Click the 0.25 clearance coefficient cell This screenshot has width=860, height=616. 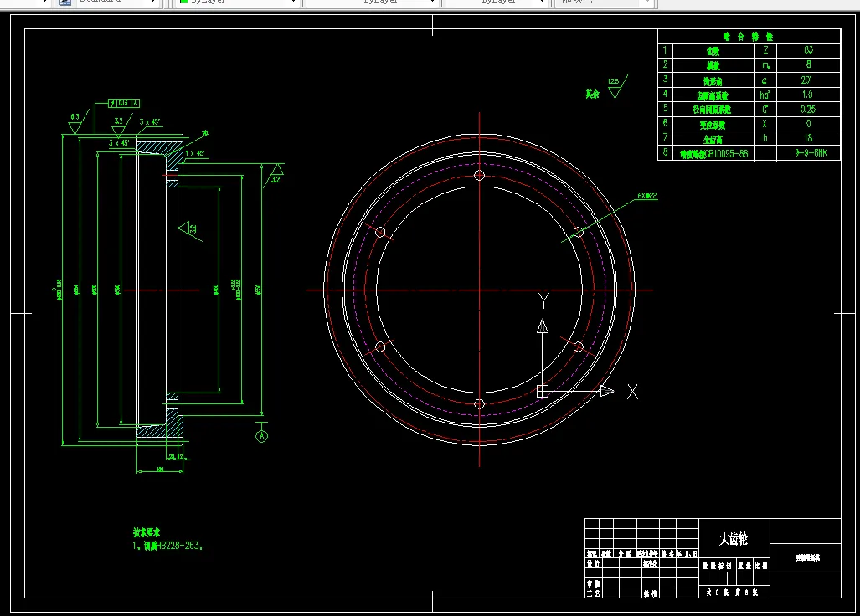click(x=808, y=109)
